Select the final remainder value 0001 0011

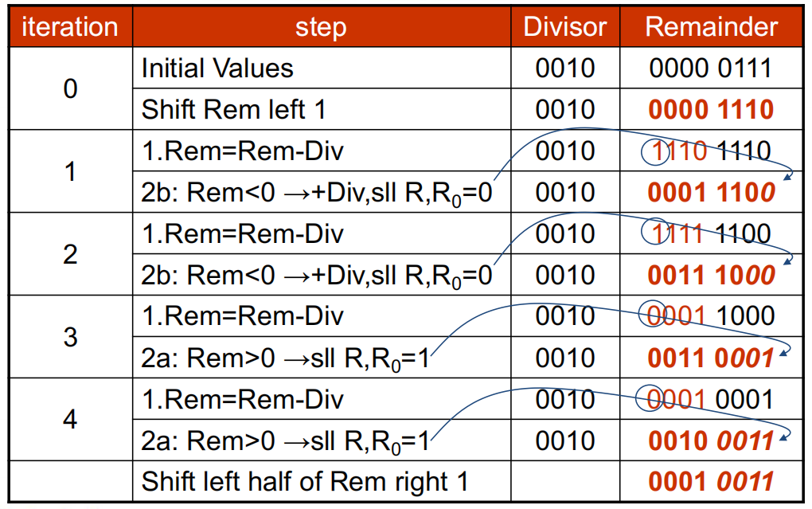pos(711,481)
